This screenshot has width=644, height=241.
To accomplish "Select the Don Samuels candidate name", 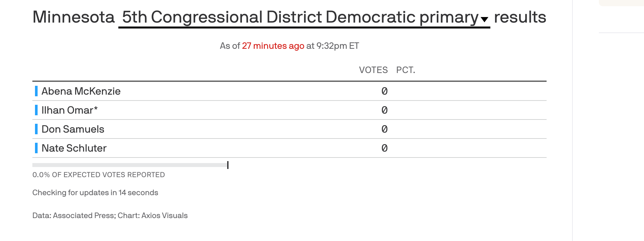I will coord(73,129).
